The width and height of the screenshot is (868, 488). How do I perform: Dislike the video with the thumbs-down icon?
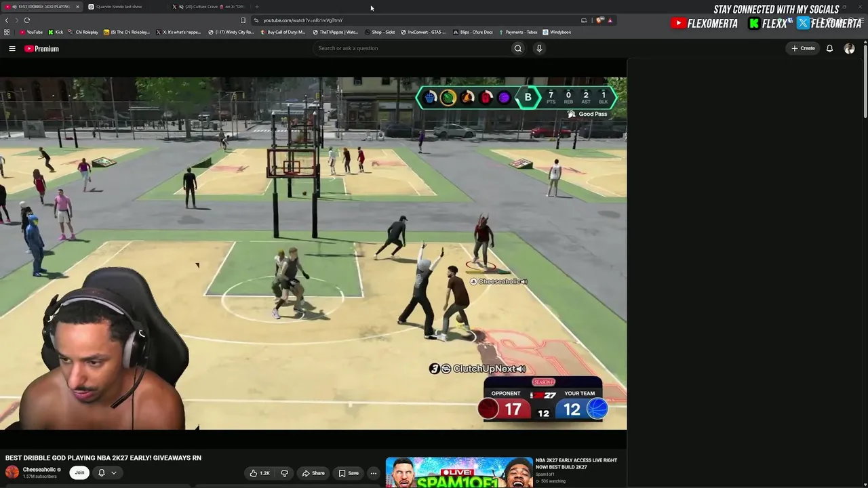click(x=285, y=473)
